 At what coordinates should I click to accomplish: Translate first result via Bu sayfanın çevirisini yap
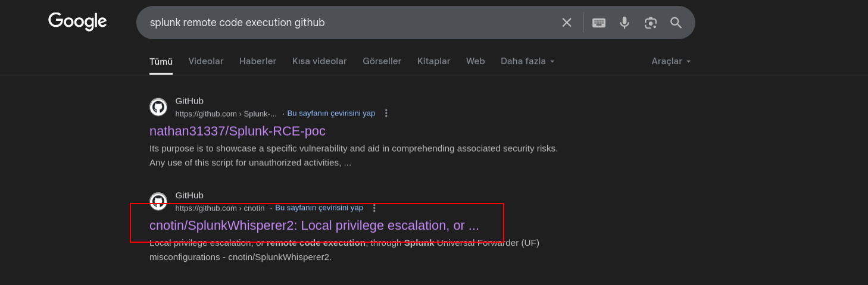[331, 113]
